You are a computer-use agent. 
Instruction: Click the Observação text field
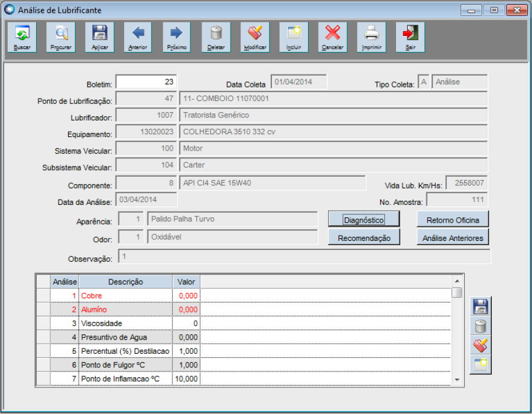click(304, 256)
